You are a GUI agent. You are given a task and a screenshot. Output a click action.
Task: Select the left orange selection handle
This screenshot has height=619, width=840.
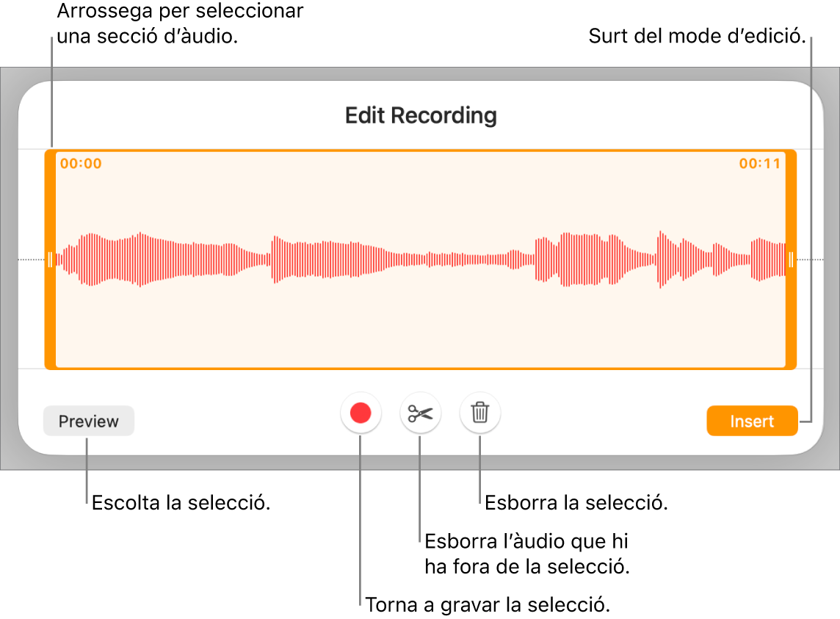(50, 258)
